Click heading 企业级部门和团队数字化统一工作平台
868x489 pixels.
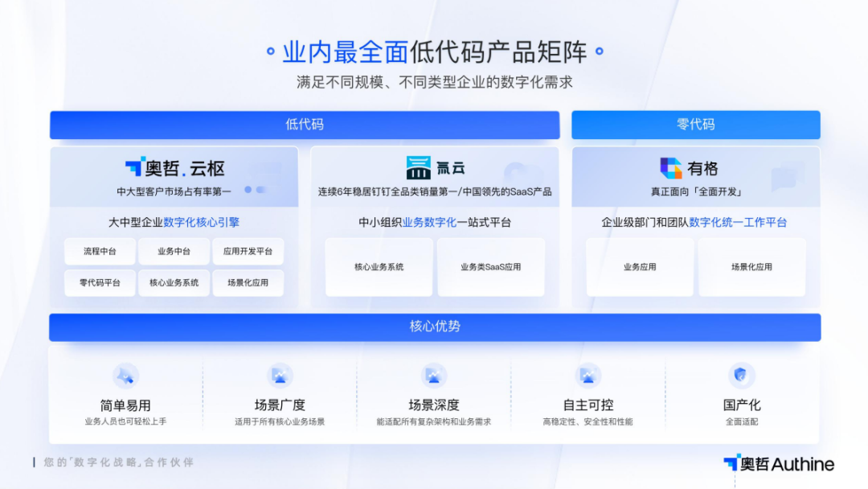click(694, 223)
